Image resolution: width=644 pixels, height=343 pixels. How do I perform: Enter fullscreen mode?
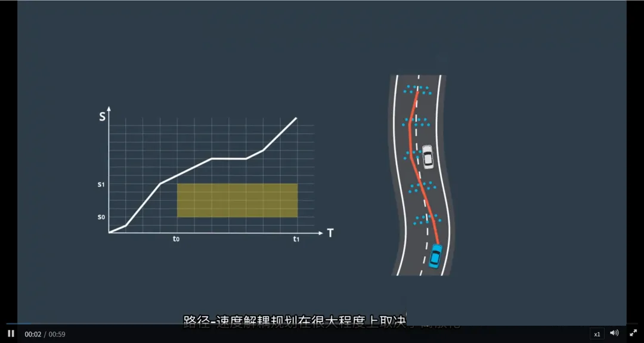pyautogui.click(x=633, y=333)
